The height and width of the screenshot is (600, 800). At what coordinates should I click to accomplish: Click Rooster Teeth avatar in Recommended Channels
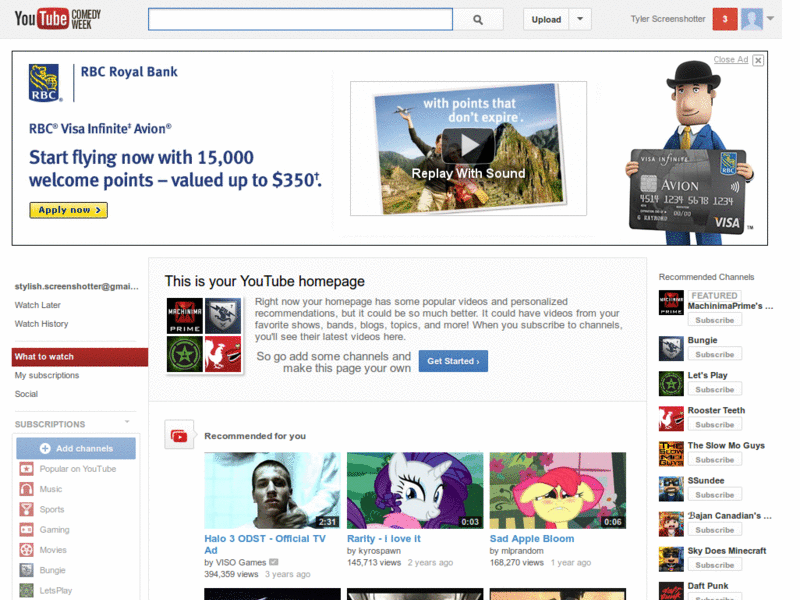click(x=671, y=419)
